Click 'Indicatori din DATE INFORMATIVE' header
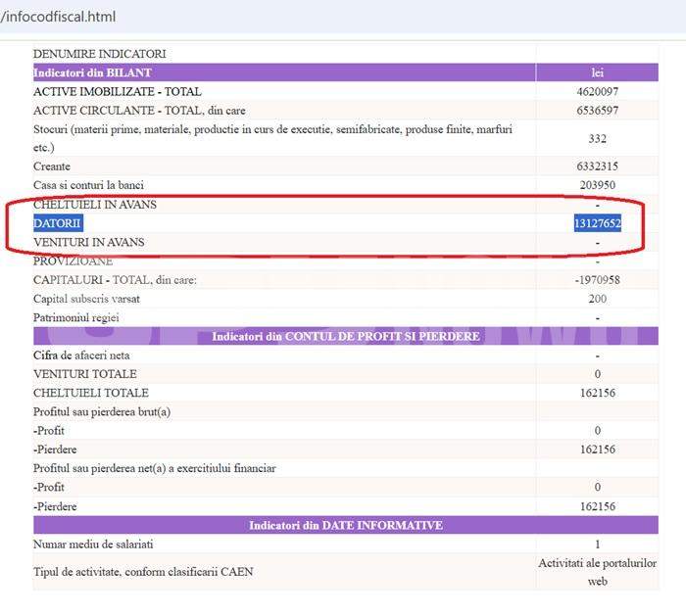The height and width of the screenshot is (616, 686). 346,525
